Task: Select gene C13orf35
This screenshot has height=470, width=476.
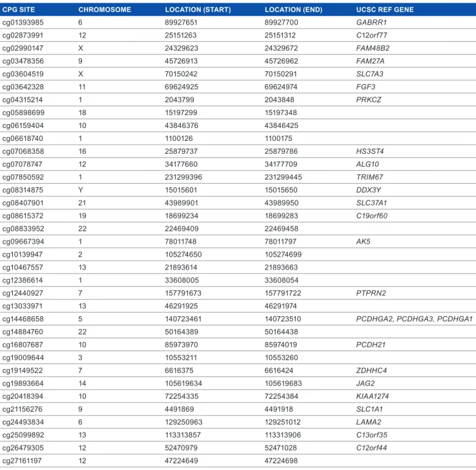Action: [x=372, y=435]
